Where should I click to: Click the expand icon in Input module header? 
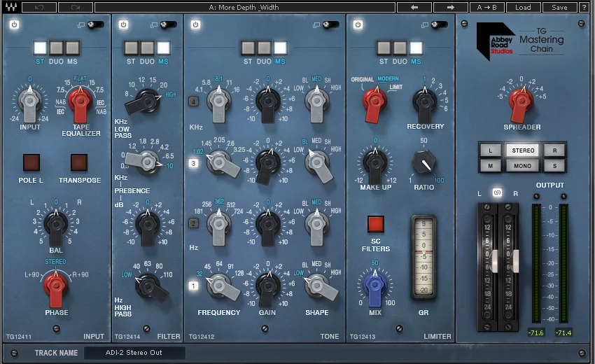pos(80,25)
